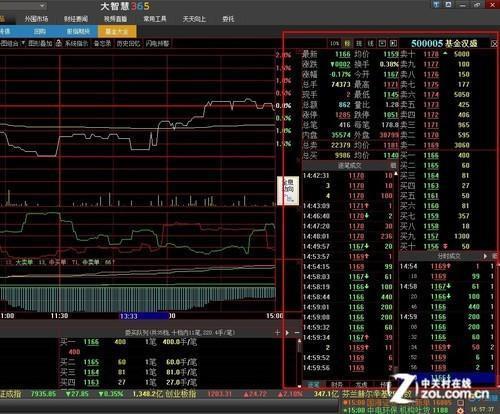Click the 系统指示 toolbar button
This screenshot has height=414, width=500.
point(76,43)
